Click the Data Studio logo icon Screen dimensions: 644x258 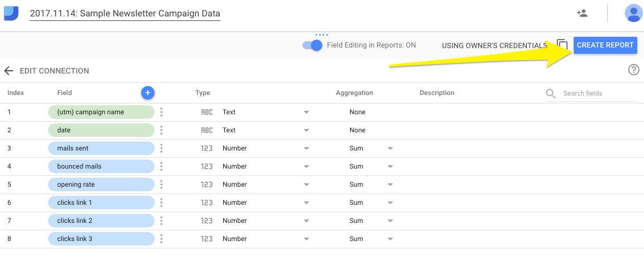pos(11,14)
